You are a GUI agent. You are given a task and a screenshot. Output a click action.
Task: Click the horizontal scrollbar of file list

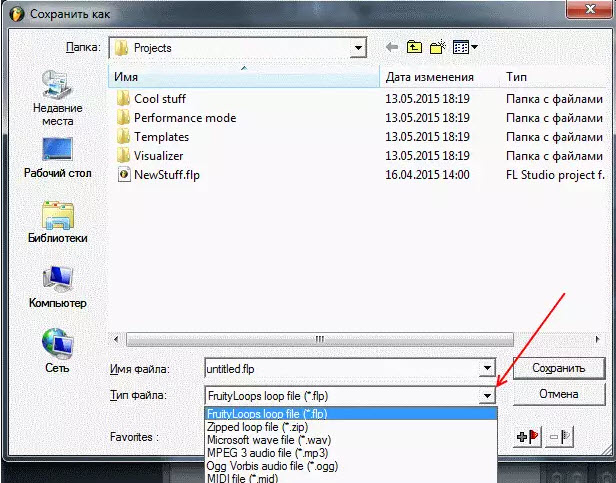pos(300,339)
